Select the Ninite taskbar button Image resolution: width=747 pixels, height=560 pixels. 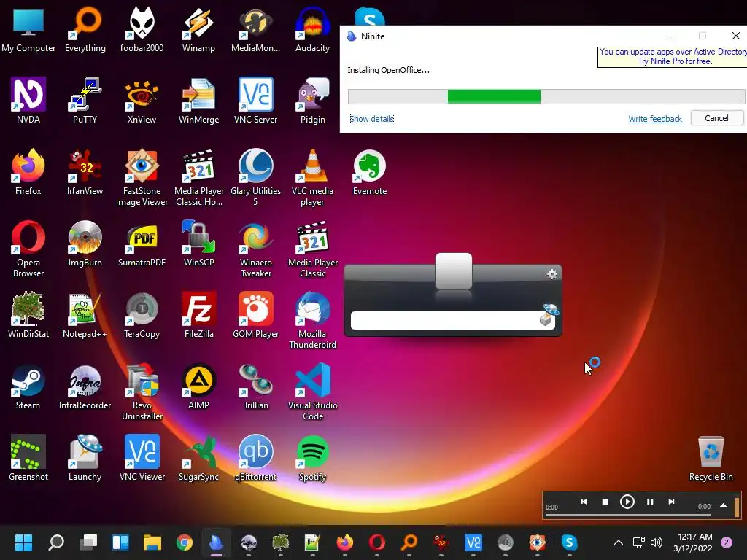(216, 542)
